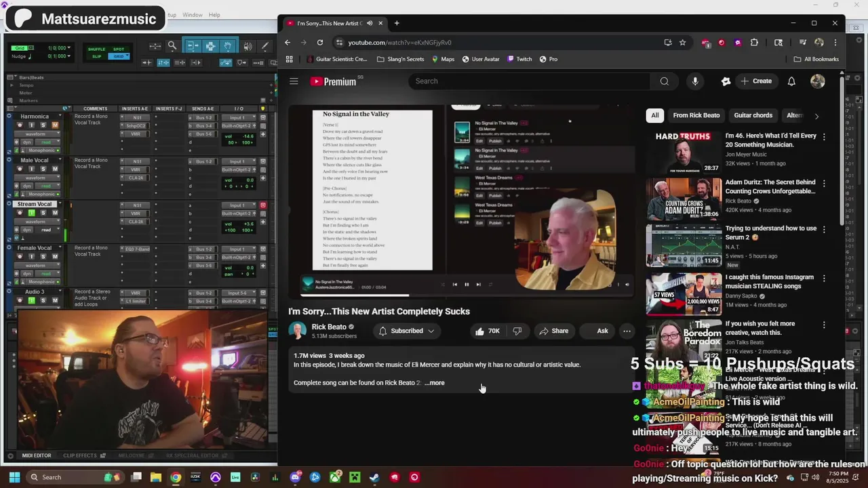Open YouTube account avatar menu

818,81
